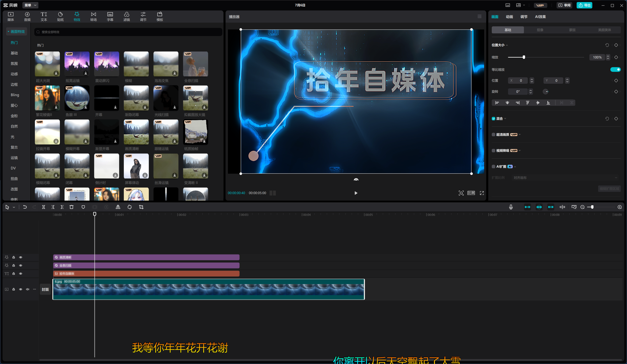Expand the 混合 section arrow

coord(505,119)
